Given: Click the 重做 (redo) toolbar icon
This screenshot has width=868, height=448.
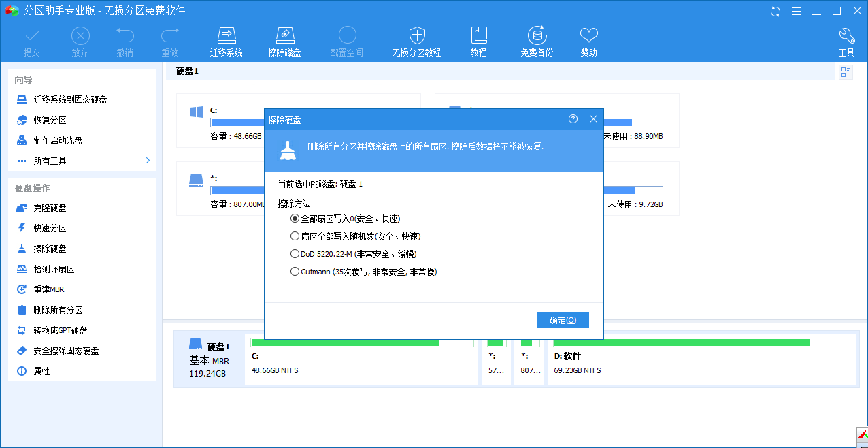Looking at the screenshot, I should [169, 41].
